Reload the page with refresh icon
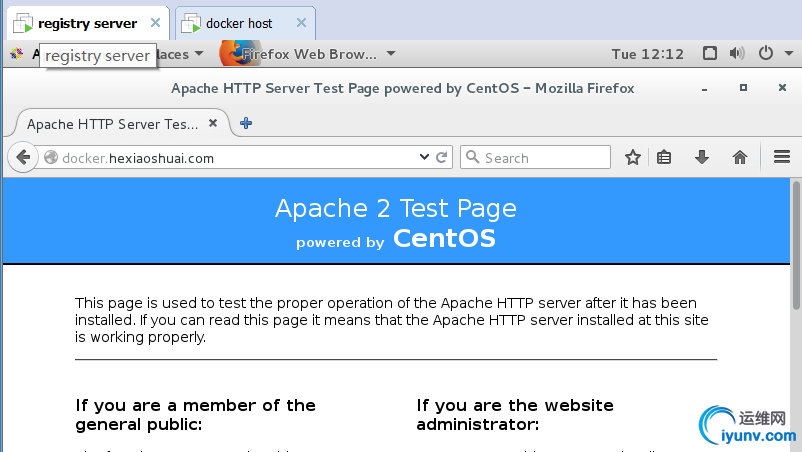 click(441, 157)
